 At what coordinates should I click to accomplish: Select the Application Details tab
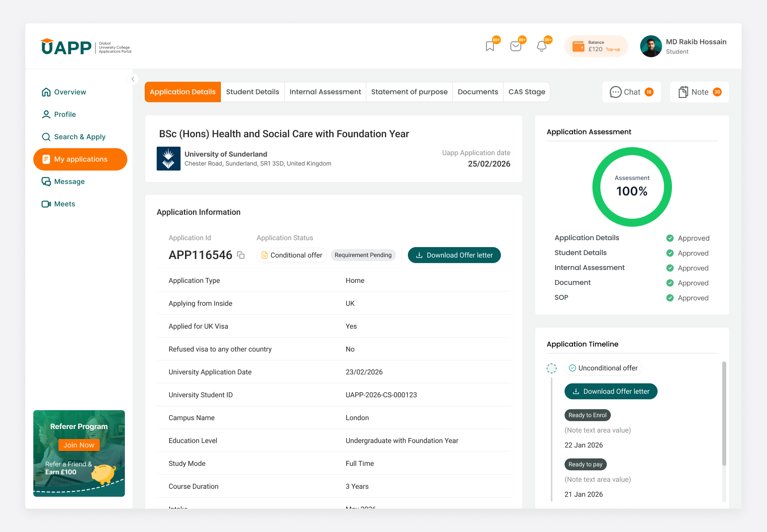pyautogui.click(x=183, y=92)
